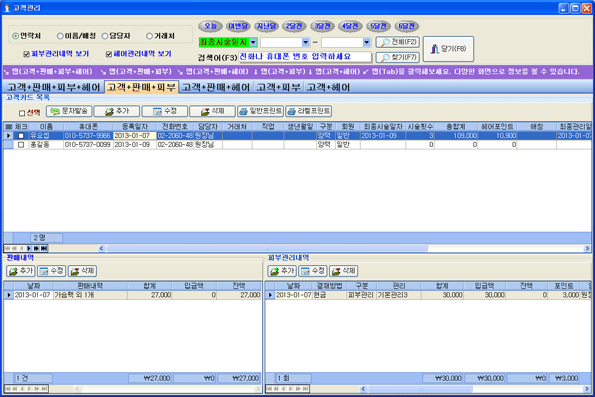Click the 2달전 date filter button
Screen dimensions: 595x397
coord(294,26)
